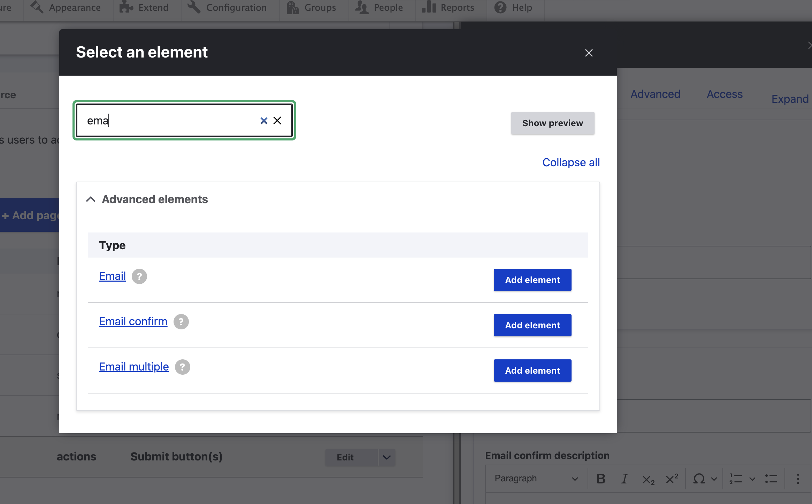Open the special characters omega menu
The height and width of the screenshot is (504, 812).
(699, 479)
